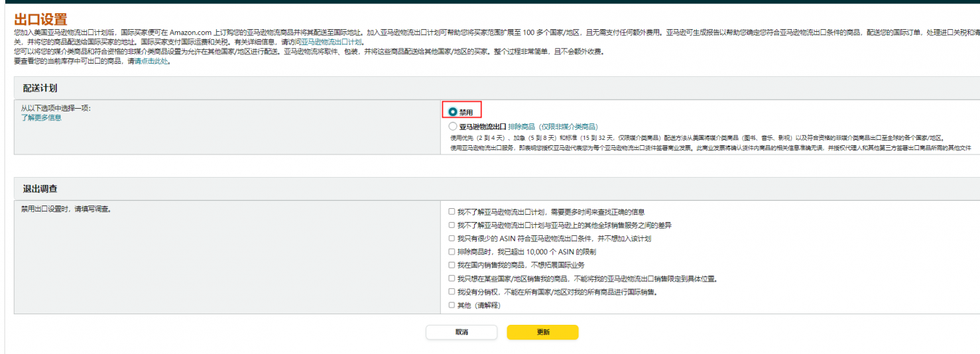
Task: Click the 出口设置 page title
Action: (40, 19)
